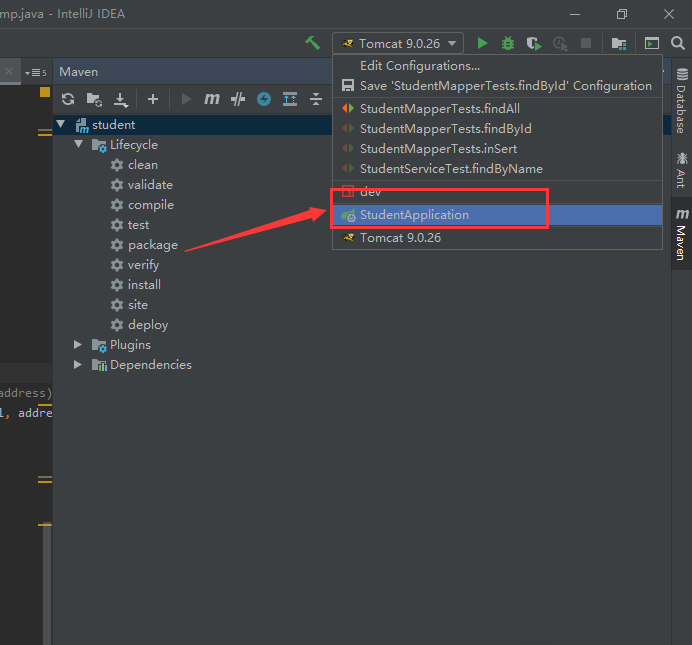Collapse the student Maven project node
692x645 pixels.
point(60,124)
